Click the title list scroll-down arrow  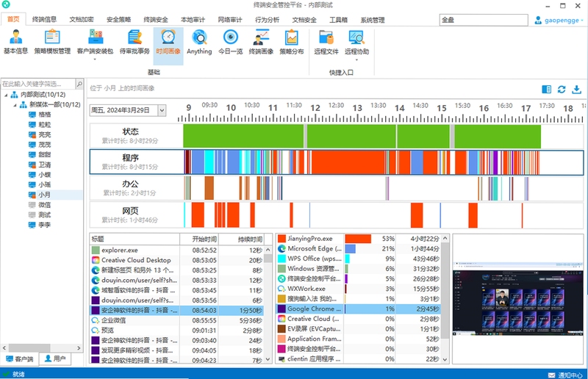268,359
